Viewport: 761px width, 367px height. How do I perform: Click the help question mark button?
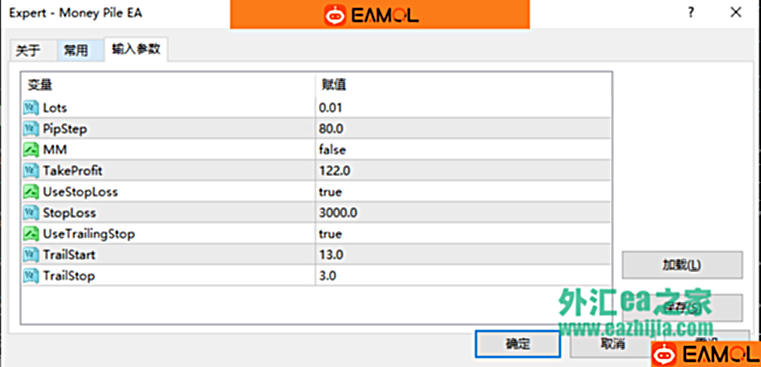click(x=691, y=13)
